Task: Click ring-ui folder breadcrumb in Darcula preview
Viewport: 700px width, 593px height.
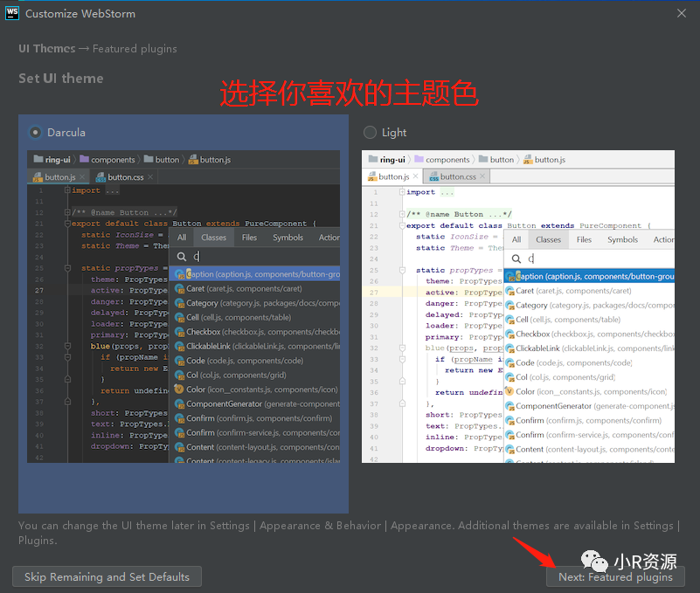Action: [52, 159]
